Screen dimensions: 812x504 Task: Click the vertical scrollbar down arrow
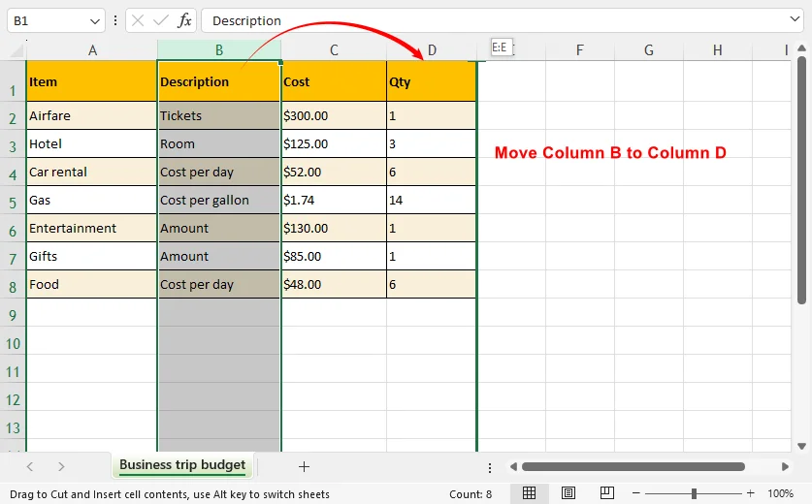pyautogui.click(x=801, y=446)
